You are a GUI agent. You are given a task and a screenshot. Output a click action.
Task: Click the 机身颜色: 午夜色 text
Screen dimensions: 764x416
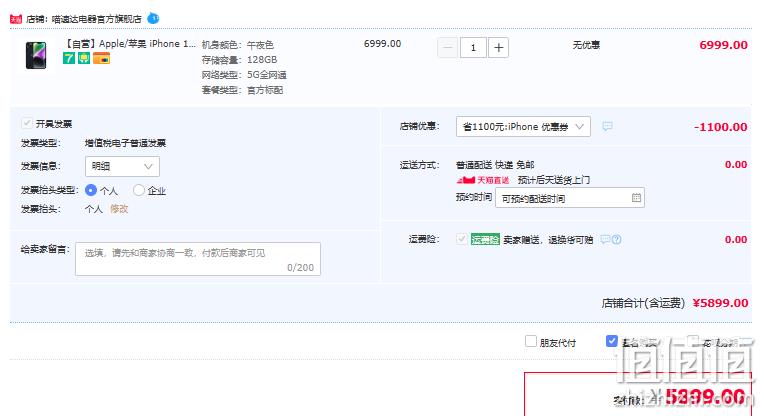coord(238,45)
